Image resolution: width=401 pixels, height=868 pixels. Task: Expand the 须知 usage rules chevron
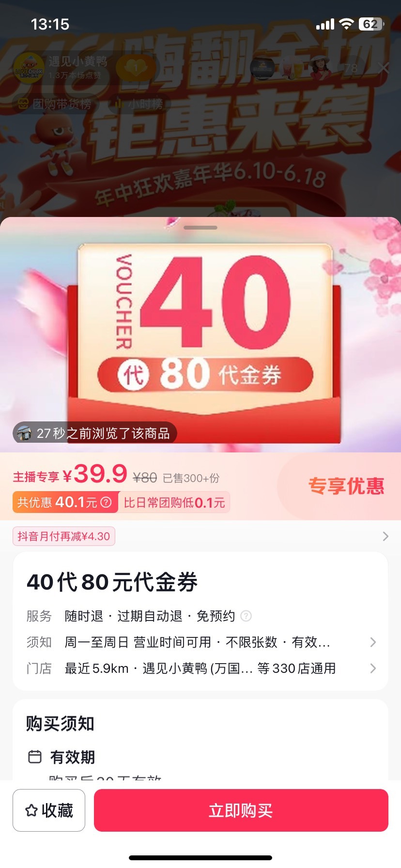point(373,642)
